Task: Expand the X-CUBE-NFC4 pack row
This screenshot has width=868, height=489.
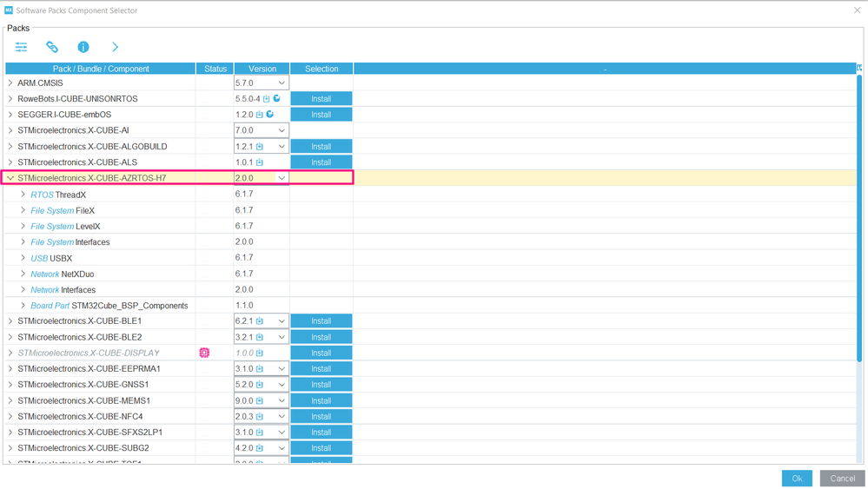Action: click(x=10, y=417)
